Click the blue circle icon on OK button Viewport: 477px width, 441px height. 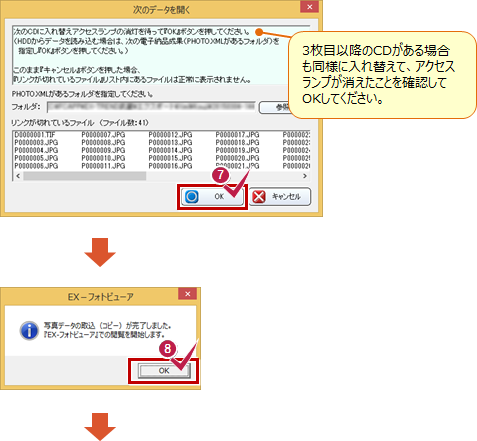coord(192,197)
